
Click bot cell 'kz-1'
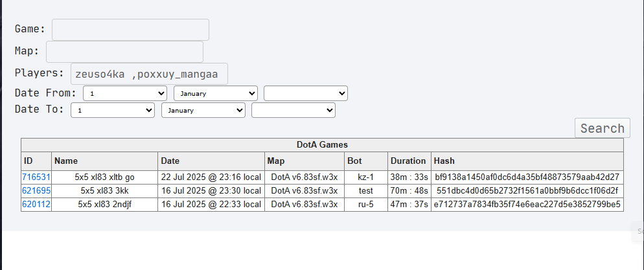coord(366,177)
